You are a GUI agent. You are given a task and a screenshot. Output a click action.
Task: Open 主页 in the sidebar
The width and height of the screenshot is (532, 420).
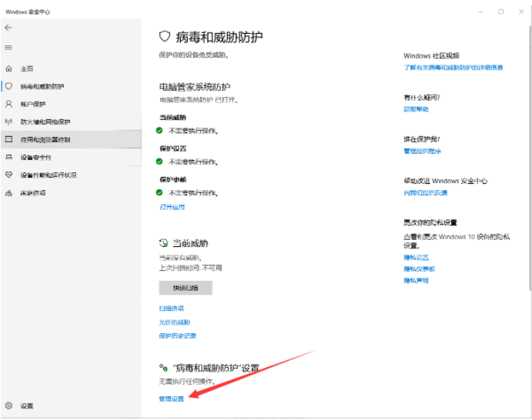(x=72, y=68)
